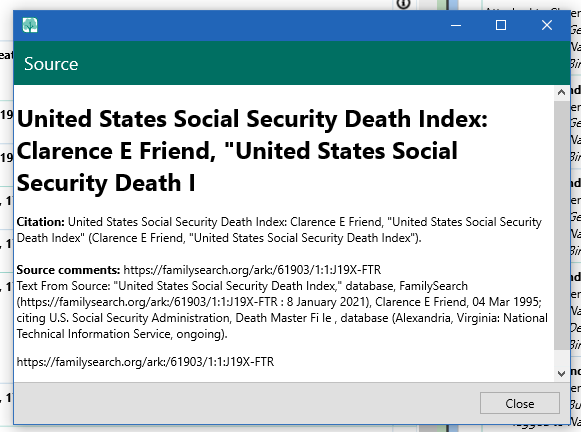Screen dimensions: 581x432
Task: Click the bold Social Security Death Index heading
Action: 252,151
